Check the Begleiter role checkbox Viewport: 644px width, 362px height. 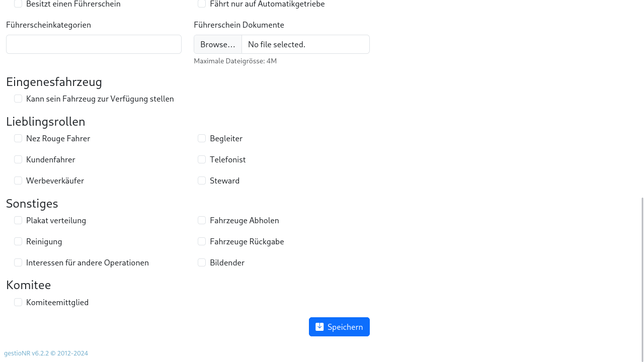pos(202,138)
